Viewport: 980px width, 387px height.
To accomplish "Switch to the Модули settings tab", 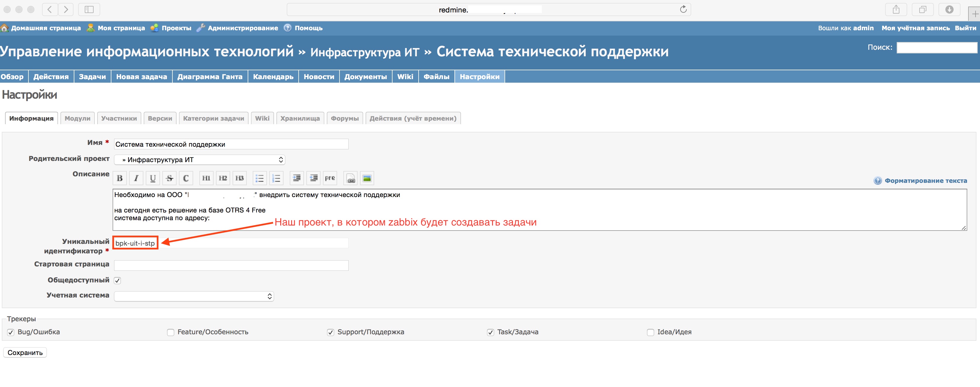I will (77, 118).
